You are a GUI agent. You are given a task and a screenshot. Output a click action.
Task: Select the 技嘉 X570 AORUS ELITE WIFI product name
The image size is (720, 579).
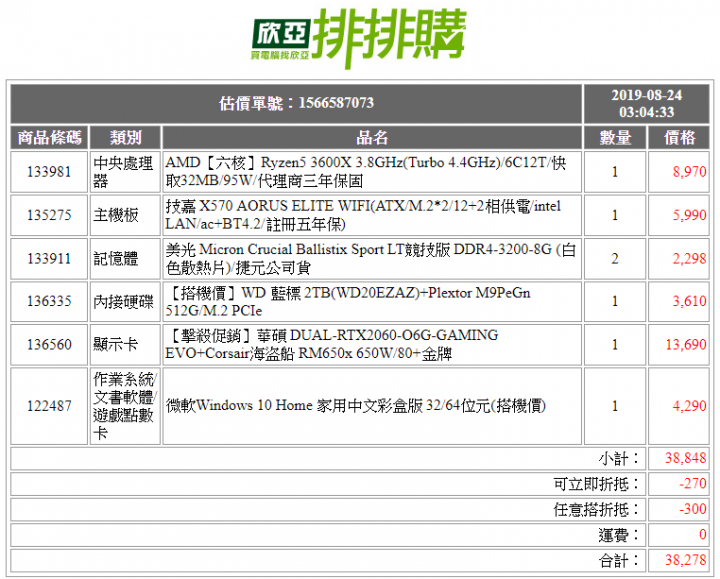coord(363,215)
